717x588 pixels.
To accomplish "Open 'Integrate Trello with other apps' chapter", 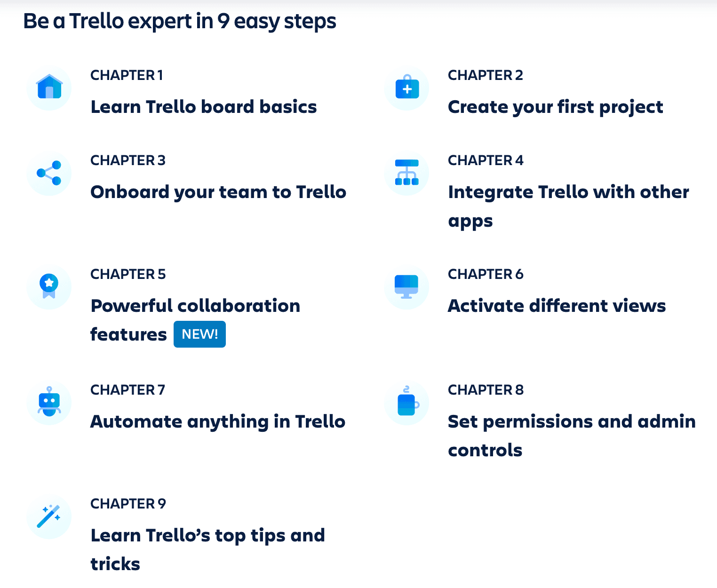I will click(568, 192).
